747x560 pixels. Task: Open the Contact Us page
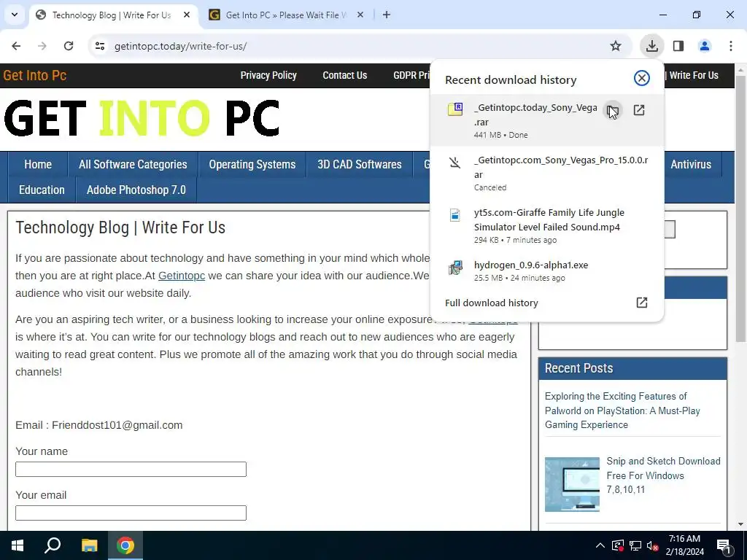point(345,75)
